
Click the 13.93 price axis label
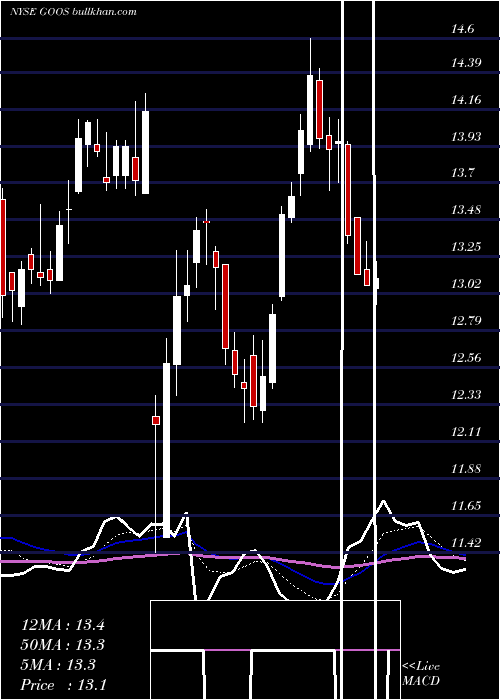coord(466,136)
